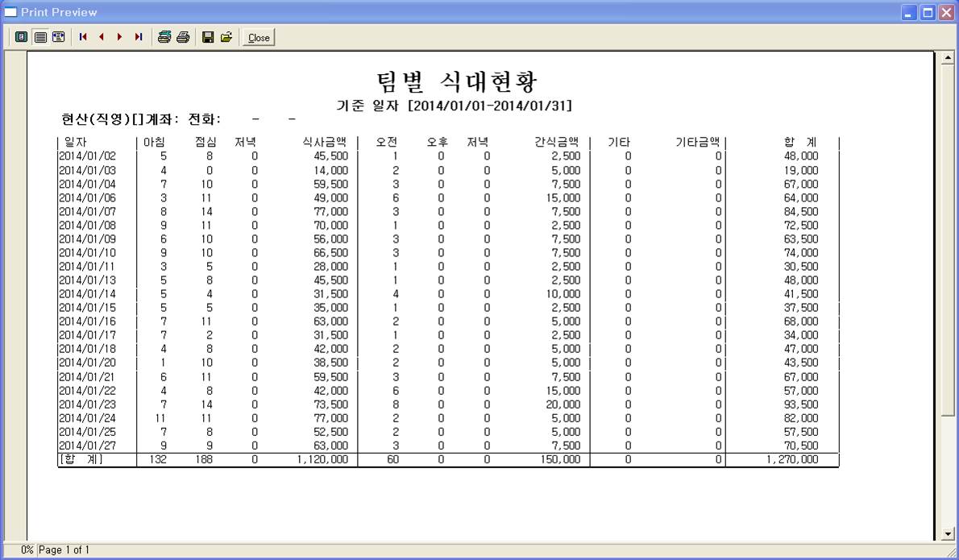Click the grand total 1,270,000

click(793, 460)
